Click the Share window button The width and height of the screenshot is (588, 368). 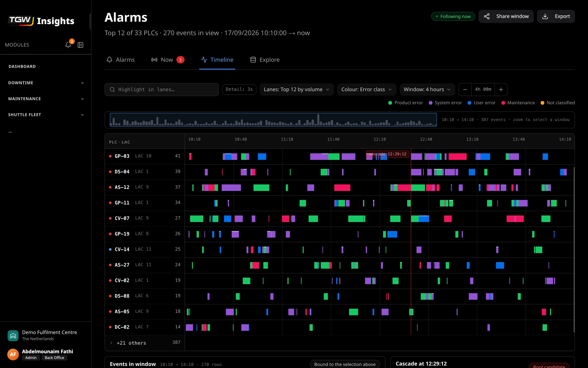(x=506, y=16)
